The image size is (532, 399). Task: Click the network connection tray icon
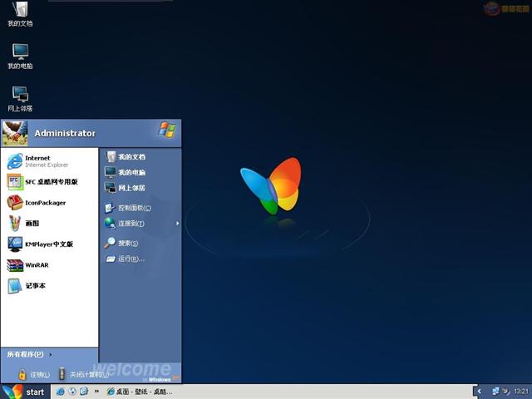point(495,392)
